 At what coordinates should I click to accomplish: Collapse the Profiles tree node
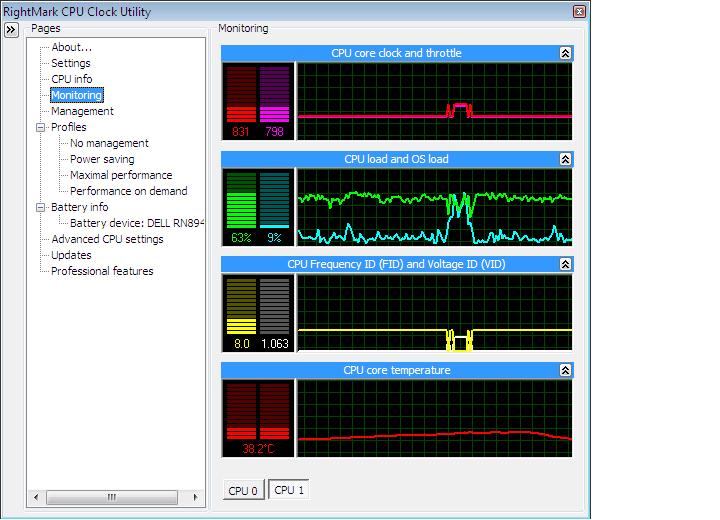[x=40, y=128]
